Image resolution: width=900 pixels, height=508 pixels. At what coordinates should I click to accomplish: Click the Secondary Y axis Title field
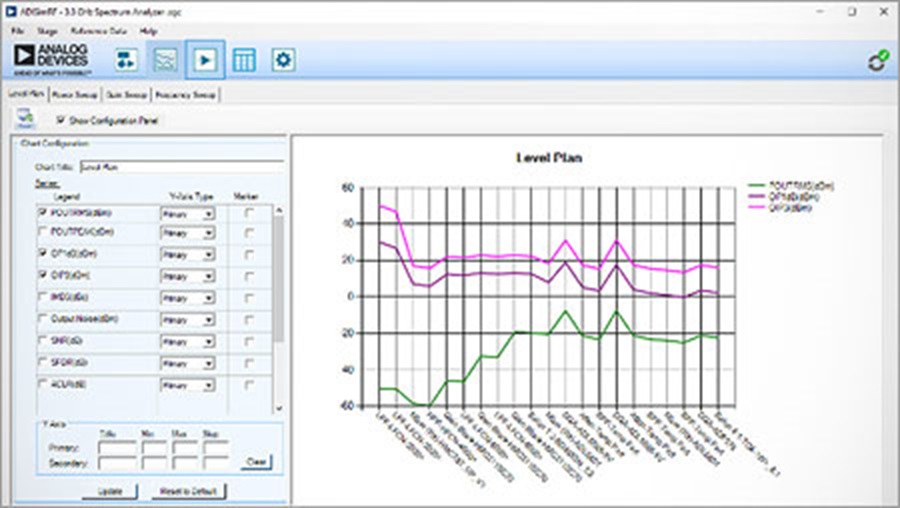tap(118, 463)
